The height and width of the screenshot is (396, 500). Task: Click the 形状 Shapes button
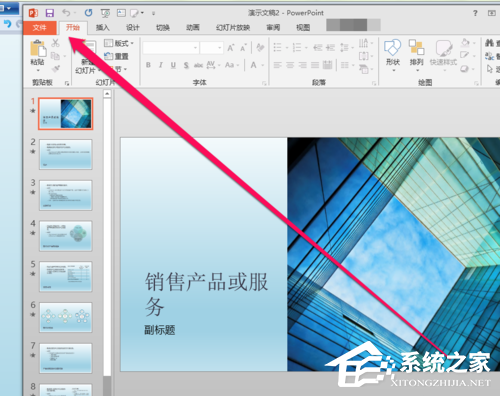393,55
